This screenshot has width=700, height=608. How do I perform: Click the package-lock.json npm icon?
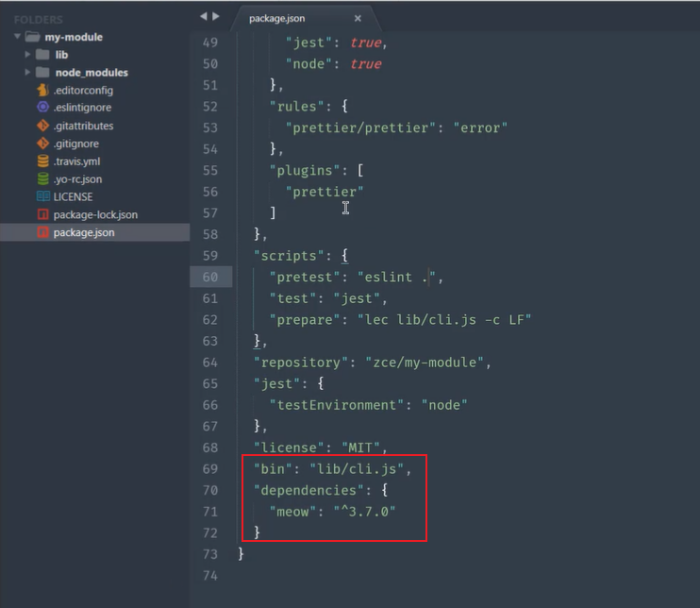tap(42, 214)
